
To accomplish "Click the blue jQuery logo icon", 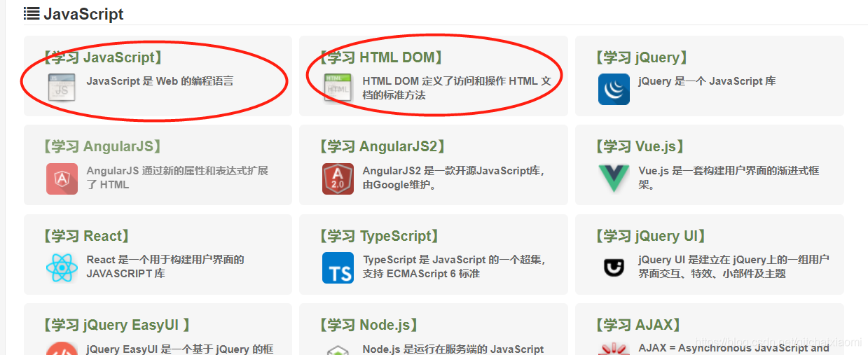I will [614, 89].
